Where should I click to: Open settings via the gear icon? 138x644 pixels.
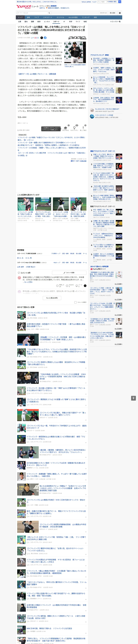pos(120,13)
